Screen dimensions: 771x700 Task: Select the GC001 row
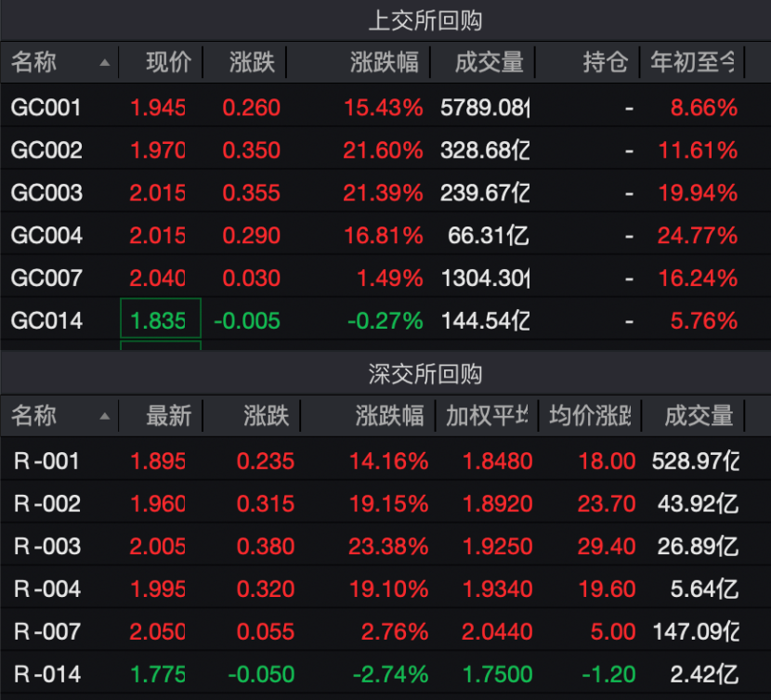[46, 108]
